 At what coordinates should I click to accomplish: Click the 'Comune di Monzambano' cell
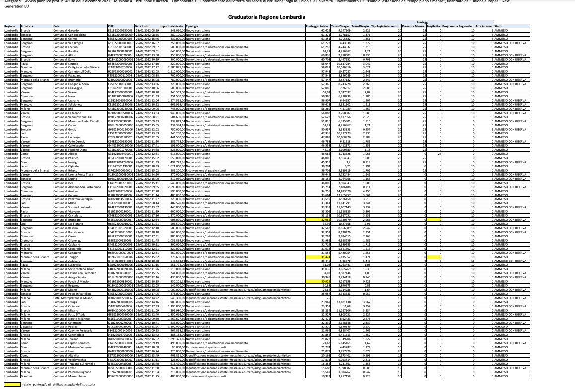coord(68,377)
